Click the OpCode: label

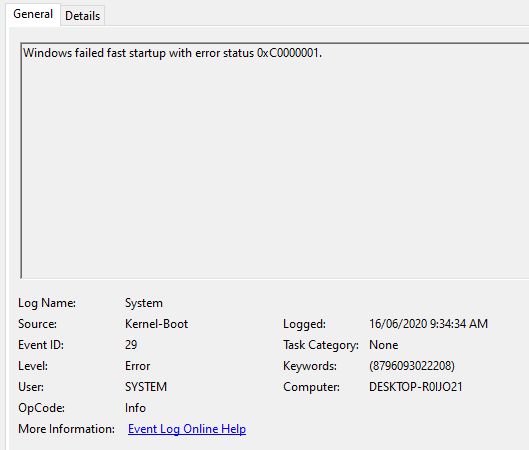point(41,408)
